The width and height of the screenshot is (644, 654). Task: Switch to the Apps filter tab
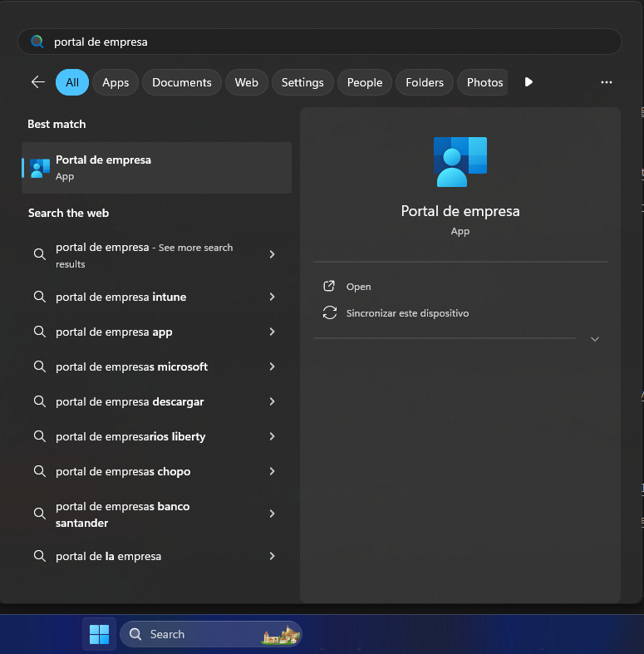[x=116, y=82]
